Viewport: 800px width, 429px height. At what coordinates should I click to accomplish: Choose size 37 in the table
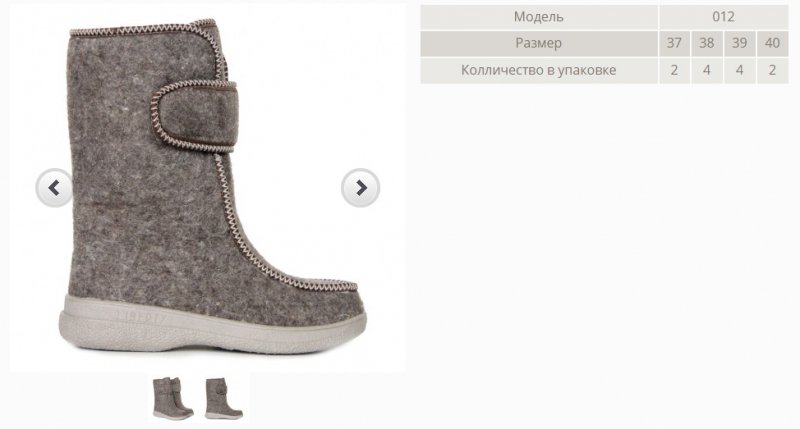click(674, 43)
